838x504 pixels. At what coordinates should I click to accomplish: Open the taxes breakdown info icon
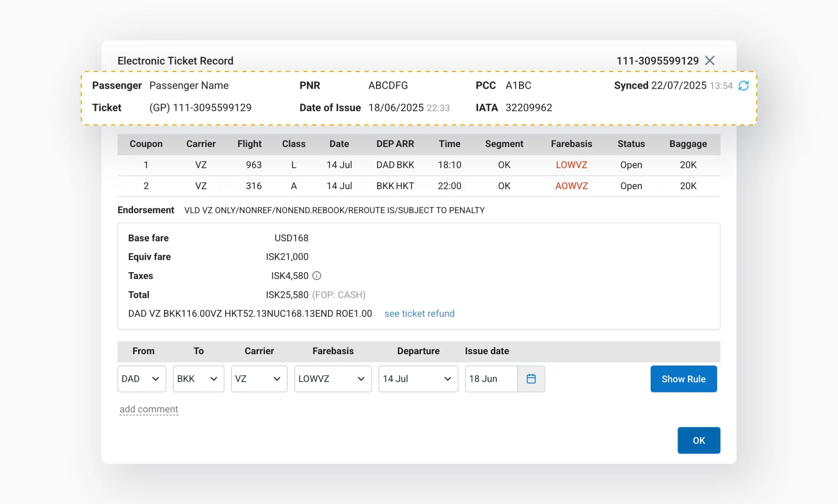[316, 276]
